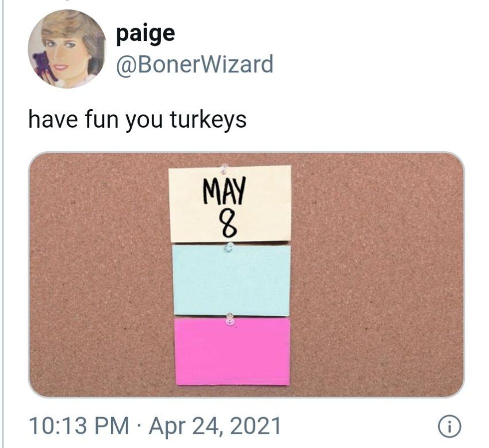This screenshot has width=489, height=448.
Task: Open the display name paige
Action: [x=145, y=33]
